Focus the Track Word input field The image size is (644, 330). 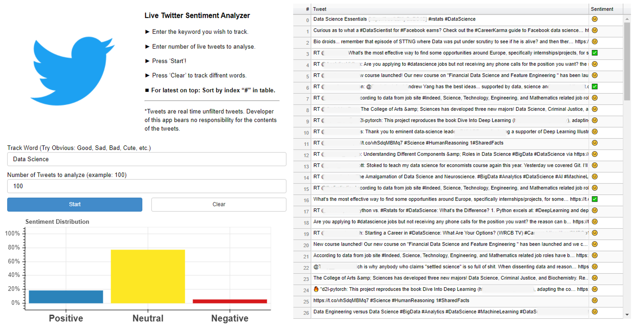point(147,159)
